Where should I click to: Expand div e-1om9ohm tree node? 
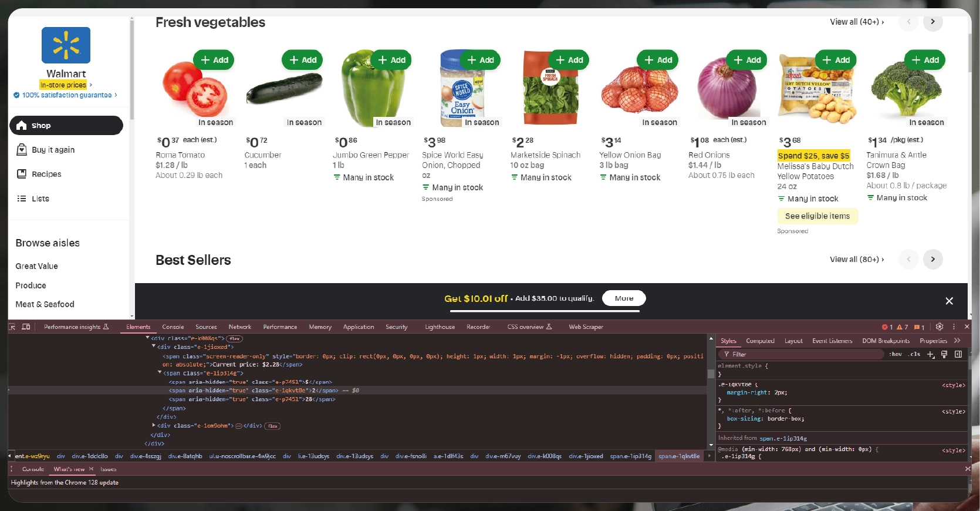(x=154, y=425)
